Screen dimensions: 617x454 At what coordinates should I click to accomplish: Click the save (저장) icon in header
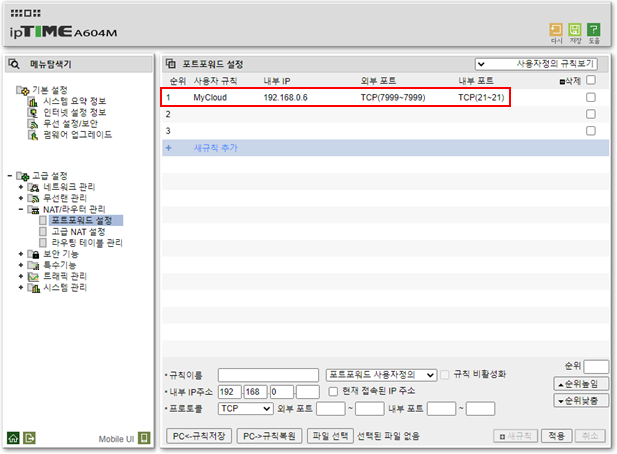coord(575,30)
